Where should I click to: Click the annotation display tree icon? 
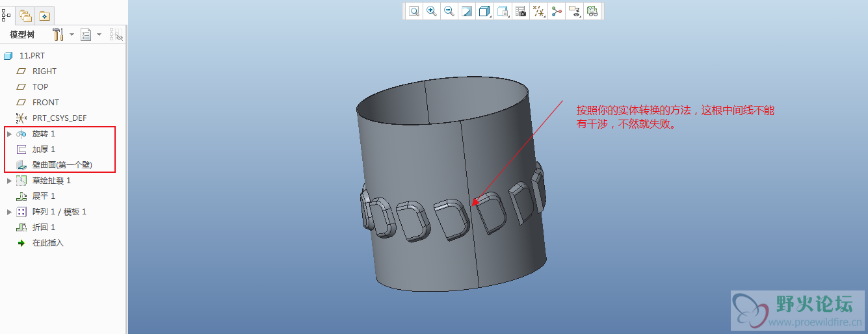pyautogui.click(x=557, y=11)
